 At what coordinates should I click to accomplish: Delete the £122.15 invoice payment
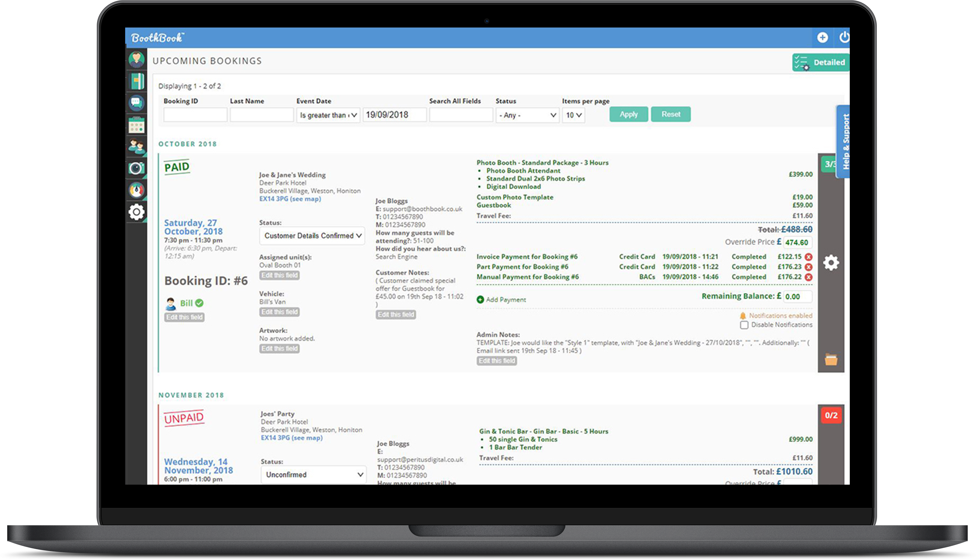809,257
